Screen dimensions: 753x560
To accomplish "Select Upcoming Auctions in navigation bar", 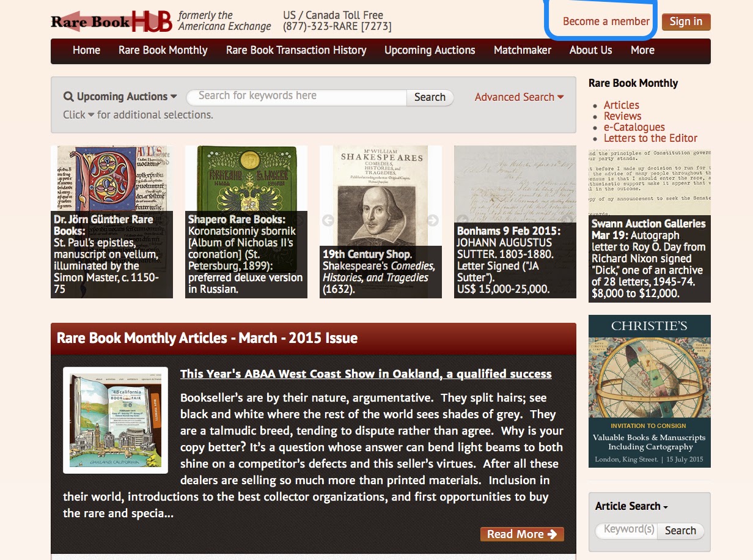I will pos(430,50).
